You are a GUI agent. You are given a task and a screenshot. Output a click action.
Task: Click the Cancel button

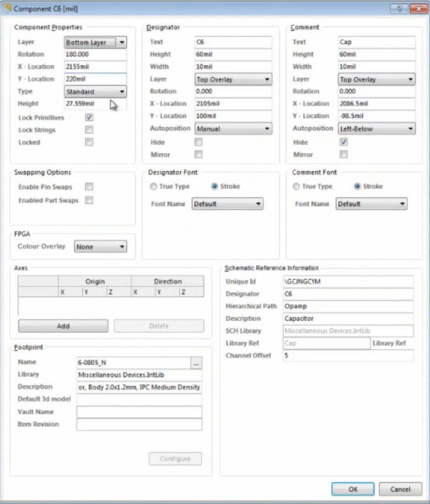coord(401,489)
